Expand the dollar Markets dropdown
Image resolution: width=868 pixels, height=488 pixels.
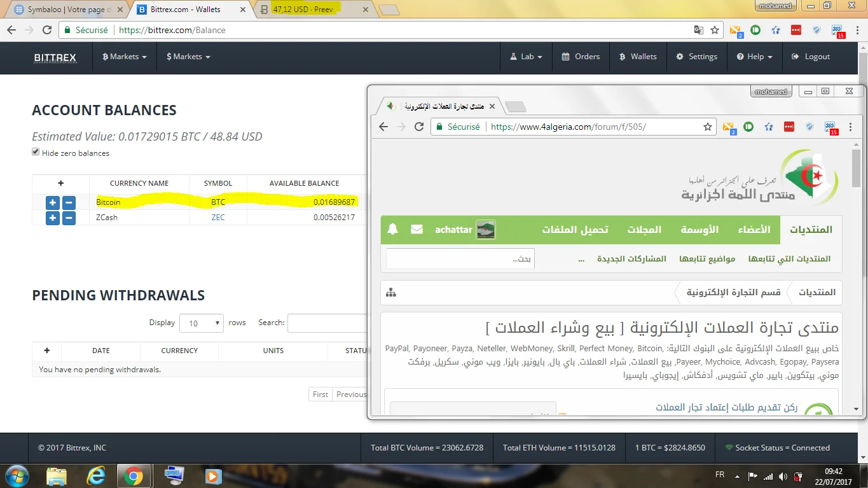pyautogui.click(x=188, y=57)
